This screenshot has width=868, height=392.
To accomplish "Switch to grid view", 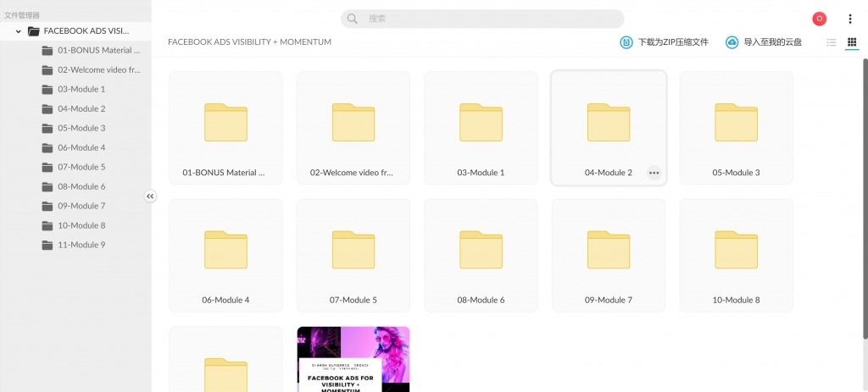I will (x=852, y=42).
